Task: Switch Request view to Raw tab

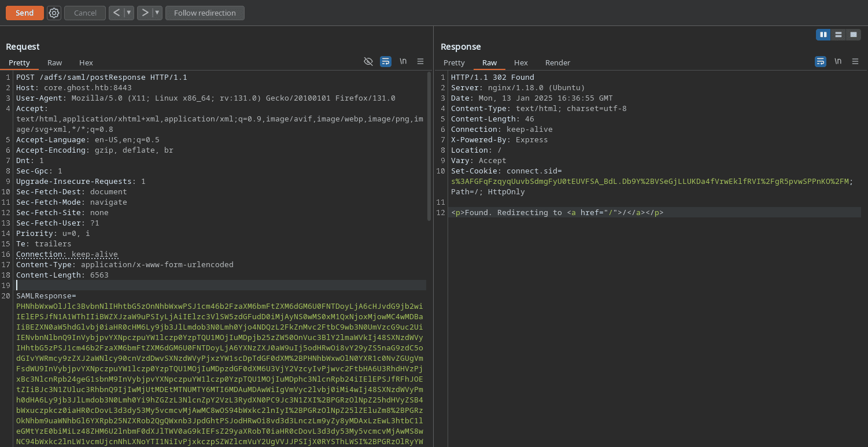Action: (55, 62)
